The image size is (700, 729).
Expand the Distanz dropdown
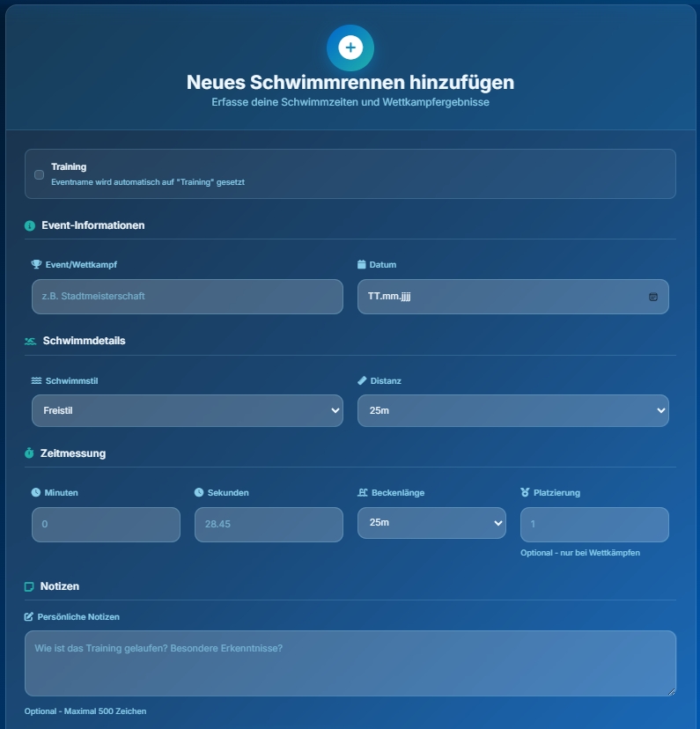click(512, 410)
